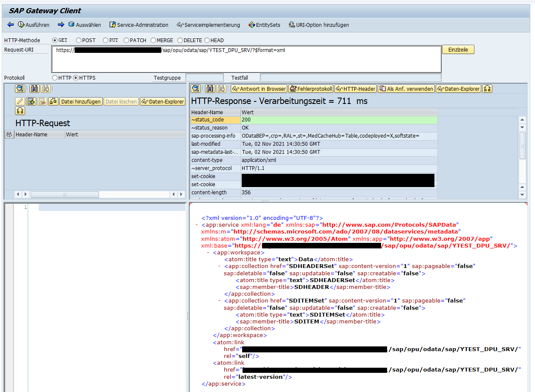Image resolution: width=535 pixels, height=392 pixels.
Task: Click the pencil edit icon in request panel
Action: coord(20,101)
